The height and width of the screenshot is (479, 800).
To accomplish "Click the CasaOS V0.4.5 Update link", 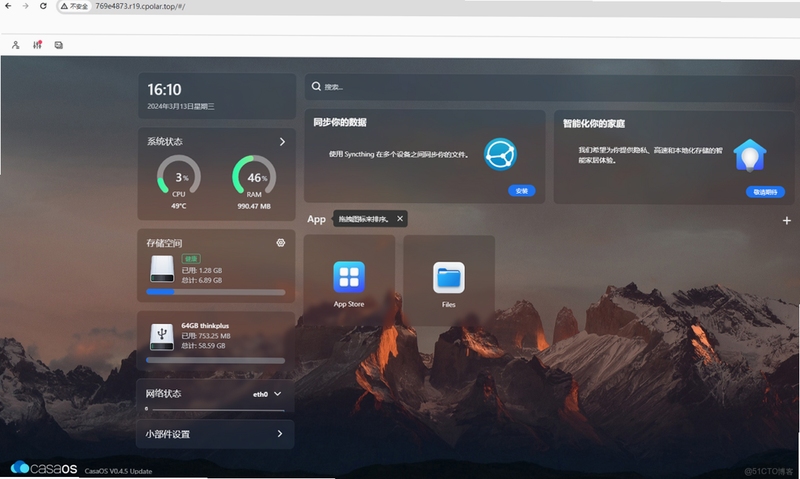I will coord(118,471).
